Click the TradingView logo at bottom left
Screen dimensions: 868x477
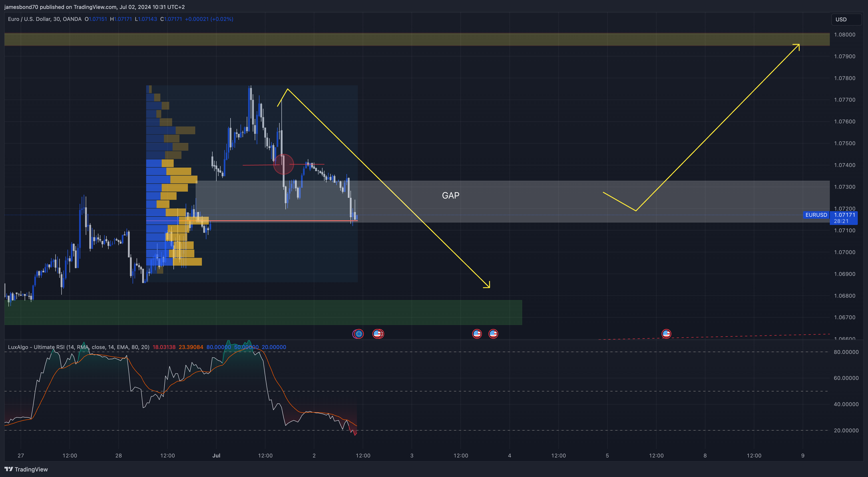click(26, 469)
